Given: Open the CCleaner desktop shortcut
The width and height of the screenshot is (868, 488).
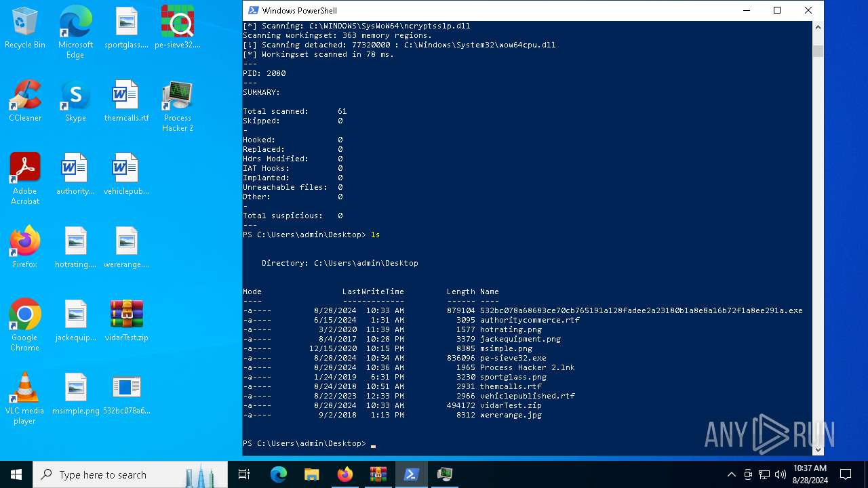Looking at the screenshot, I should tap(25, 102).
